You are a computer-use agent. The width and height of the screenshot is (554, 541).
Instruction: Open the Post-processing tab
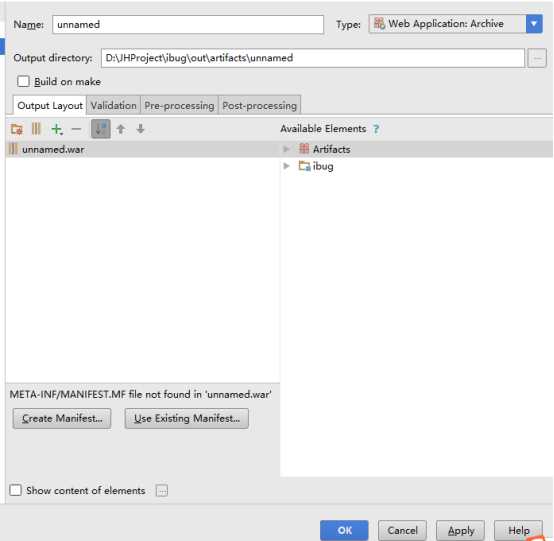259,105
